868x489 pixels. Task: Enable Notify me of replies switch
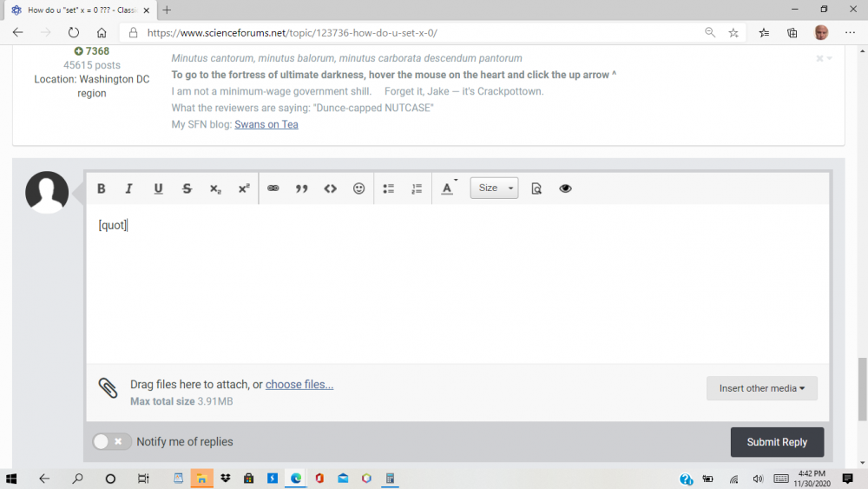click(112, 442)
